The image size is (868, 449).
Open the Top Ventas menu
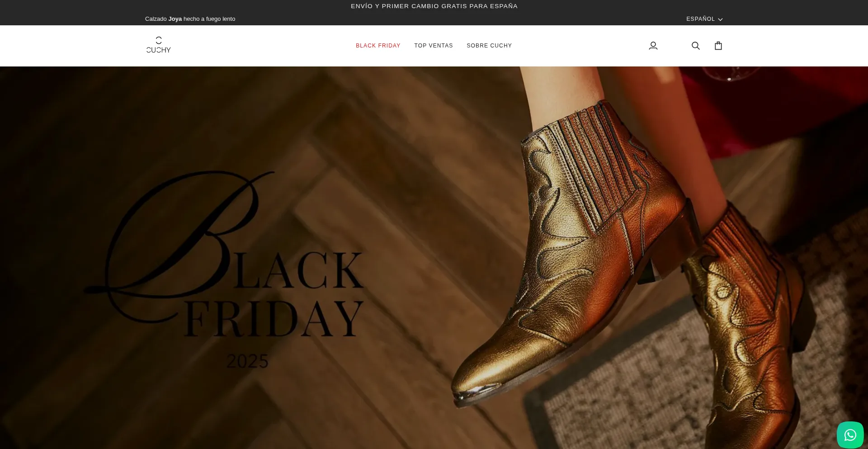pyautogui.click(x=434, y=46)
